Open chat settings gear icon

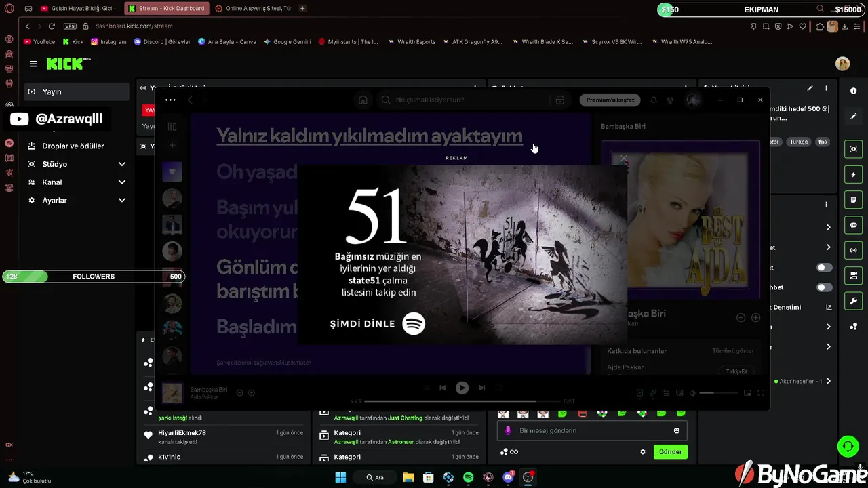pyautogui.click(x=643, y=452)
